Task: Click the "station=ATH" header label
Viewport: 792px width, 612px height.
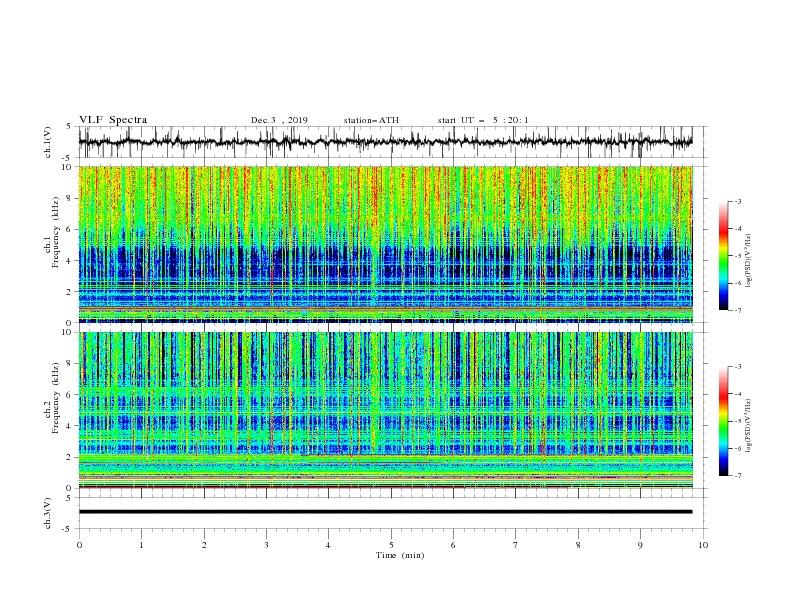Action: click(x=371, y=120)
